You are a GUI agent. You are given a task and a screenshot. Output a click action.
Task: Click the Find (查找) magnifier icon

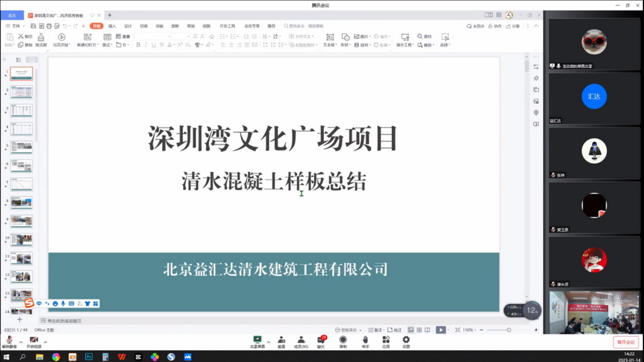tap(419, 37)
